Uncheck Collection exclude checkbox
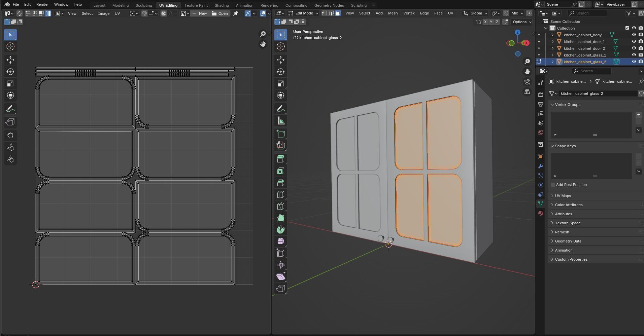Viewport: 644px width, 336px height. [627, 28]
